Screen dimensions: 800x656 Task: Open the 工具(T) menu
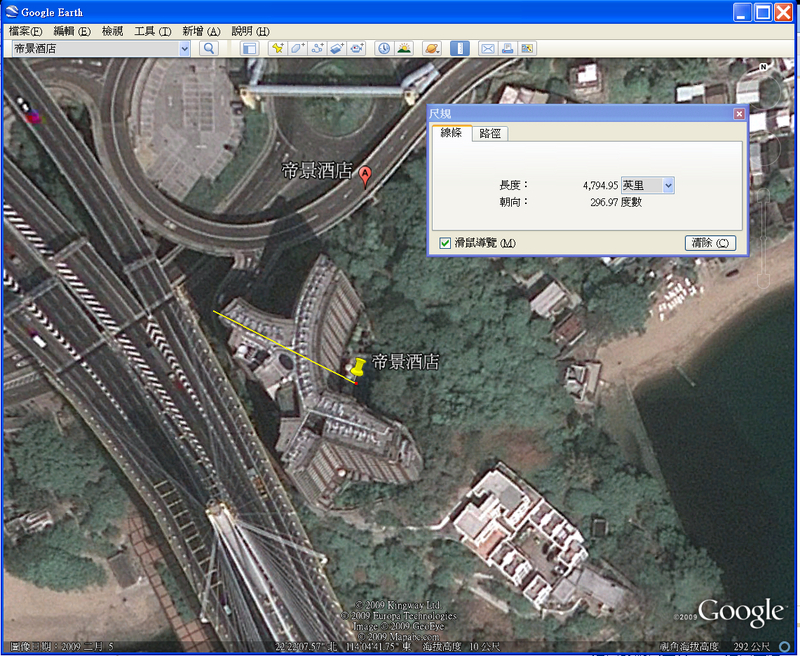tap(153, 32)
